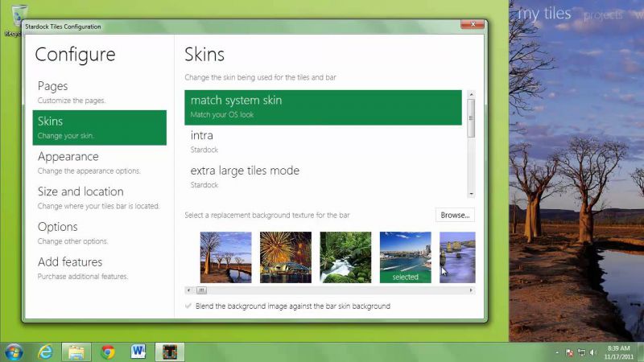644x362 pixels.
Task: Open Microsoft Word from taskbar
Action: [x=138, y=352]
